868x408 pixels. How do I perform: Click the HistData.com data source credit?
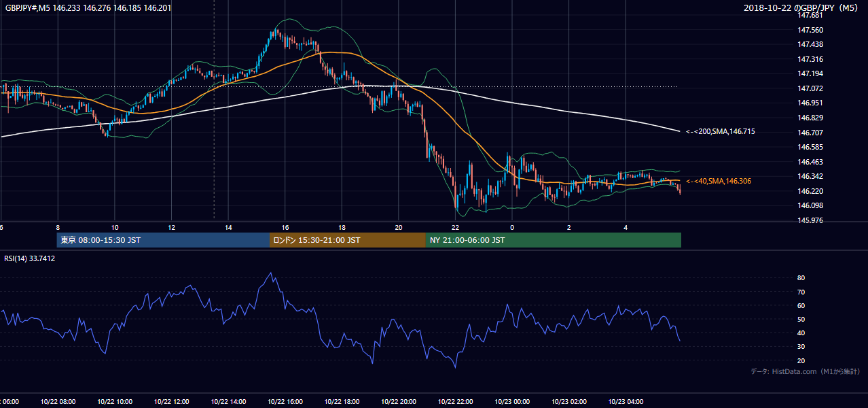tap(806, 371)
